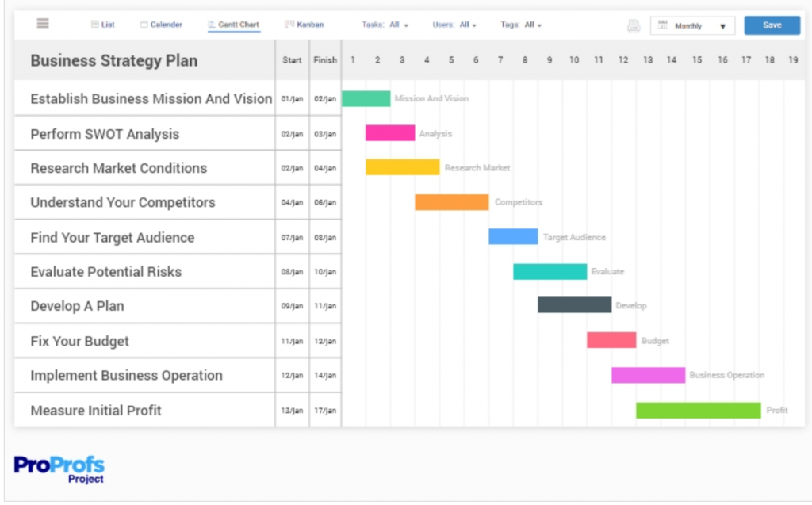812x505 pixels.
Task: Click the print icon near Monthly
Action: [634, 25]
